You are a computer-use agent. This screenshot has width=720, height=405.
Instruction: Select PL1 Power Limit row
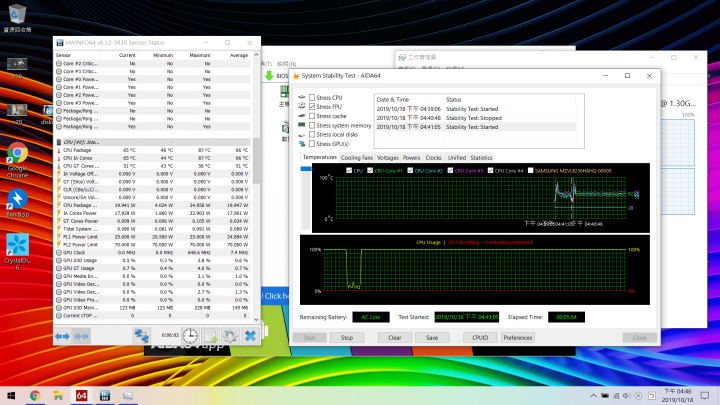tap(152, 237)
